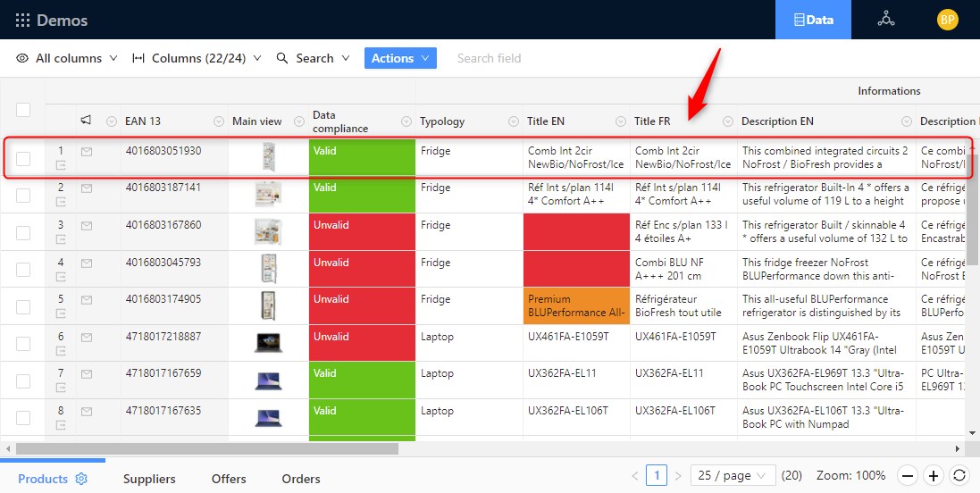Zoom in with the plus button
980x493 pixels.
point(934,476)
